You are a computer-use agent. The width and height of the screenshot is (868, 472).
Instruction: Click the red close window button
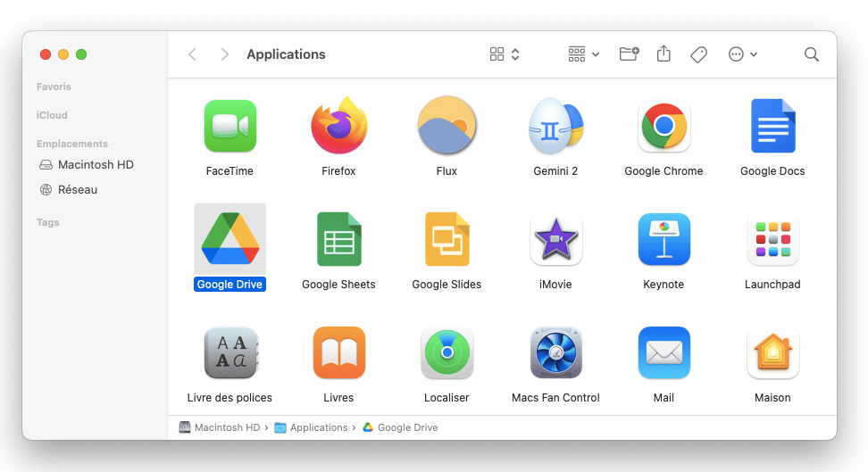click(46, 54)
